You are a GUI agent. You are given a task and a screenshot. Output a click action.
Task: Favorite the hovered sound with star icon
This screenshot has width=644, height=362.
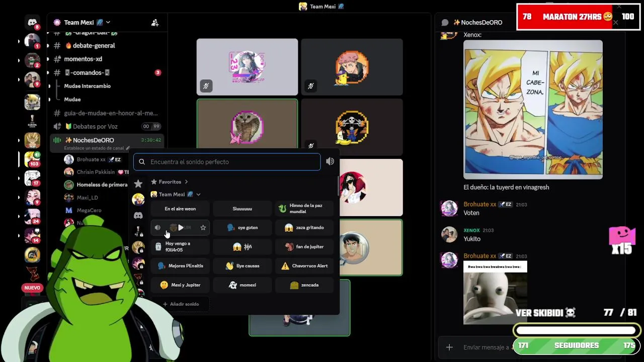pyautogui.click(x=203, y=228)
